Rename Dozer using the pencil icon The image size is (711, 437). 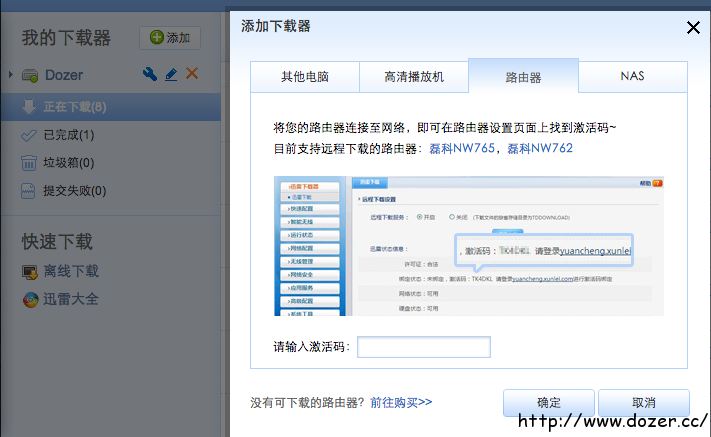[x=171, y=74]
